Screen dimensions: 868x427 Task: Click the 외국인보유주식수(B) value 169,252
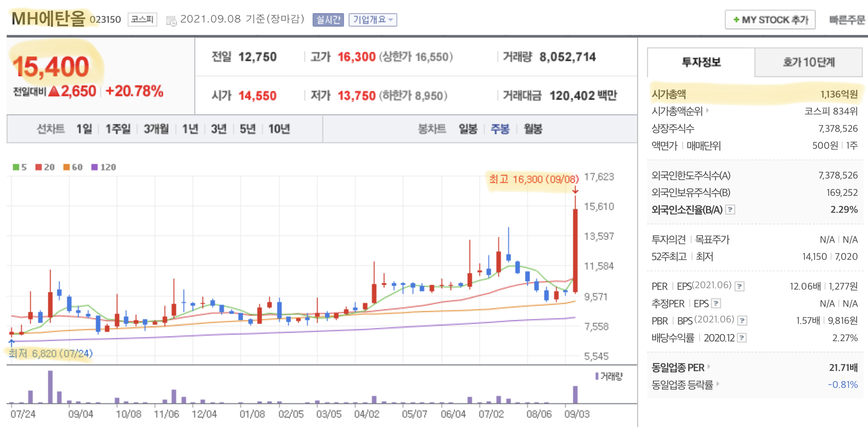[842, 193]
